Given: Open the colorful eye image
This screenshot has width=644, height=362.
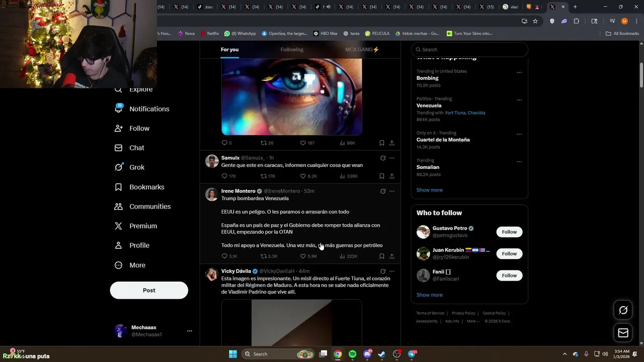Looking at the screenshot, I should click(292, 97).
